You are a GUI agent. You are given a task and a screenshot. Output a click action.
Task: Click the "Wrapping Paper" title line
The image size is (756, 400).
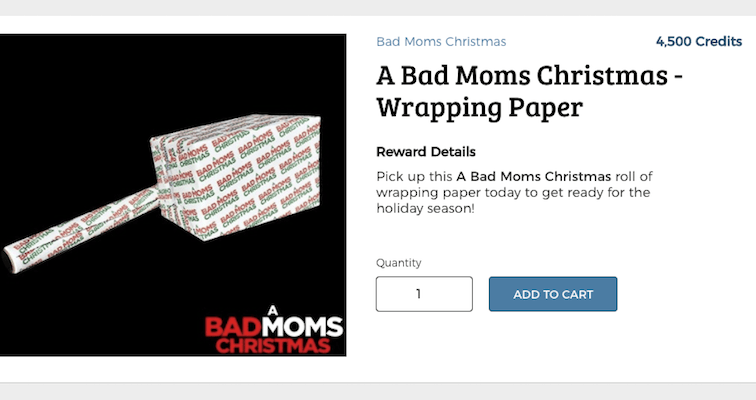click(479, 107)
